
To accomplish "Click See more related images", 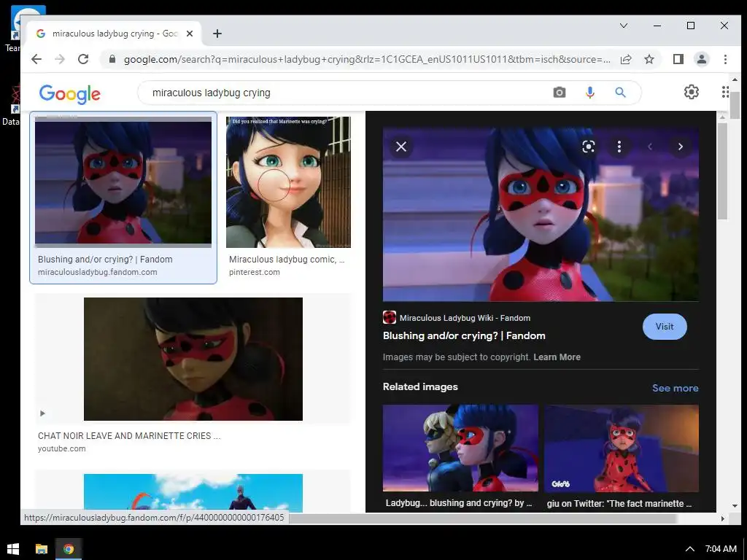I will [675, 388].
